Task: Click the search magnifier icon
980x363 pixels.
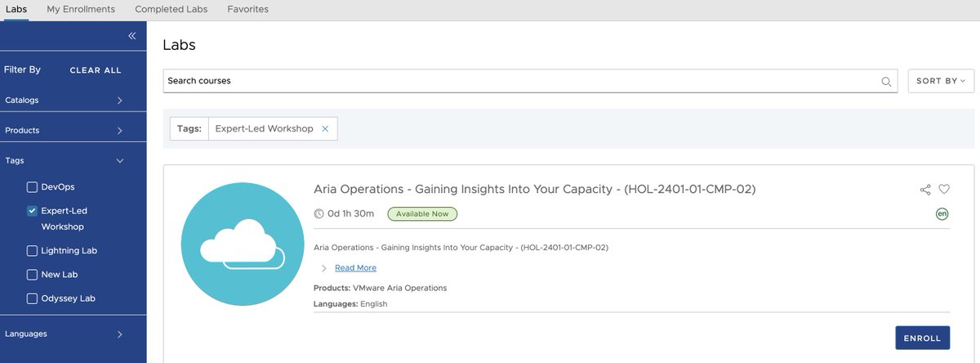Action: 886,82
